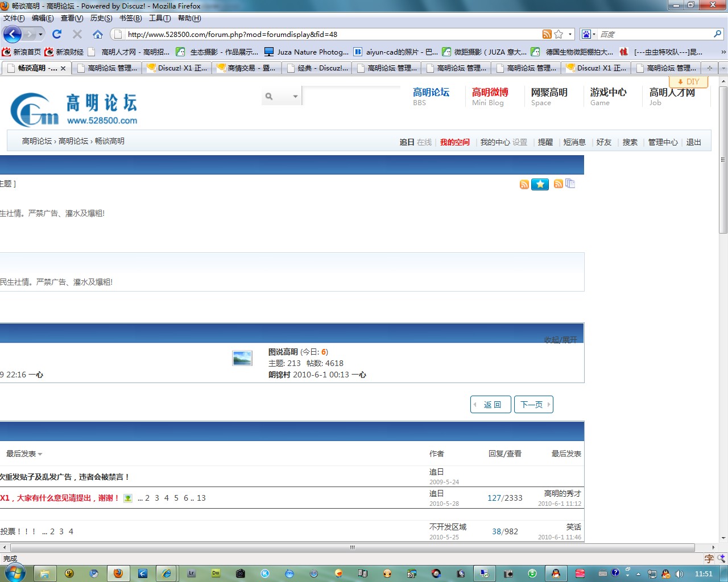
Task: Click the stop loading X icon
Action: (77, 34)
